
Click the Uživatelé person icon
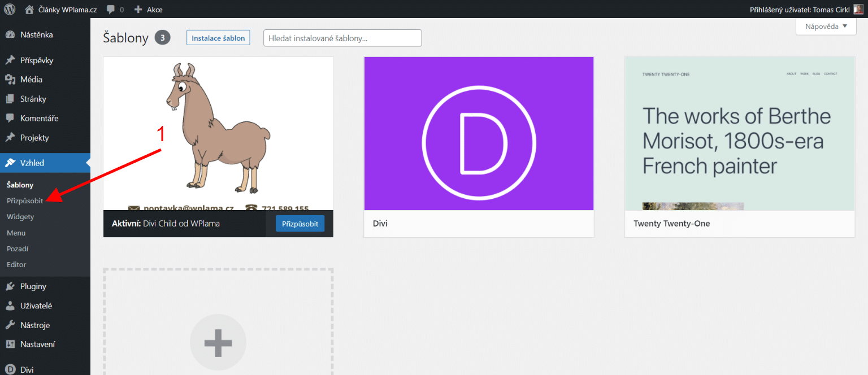pos(10,306)
